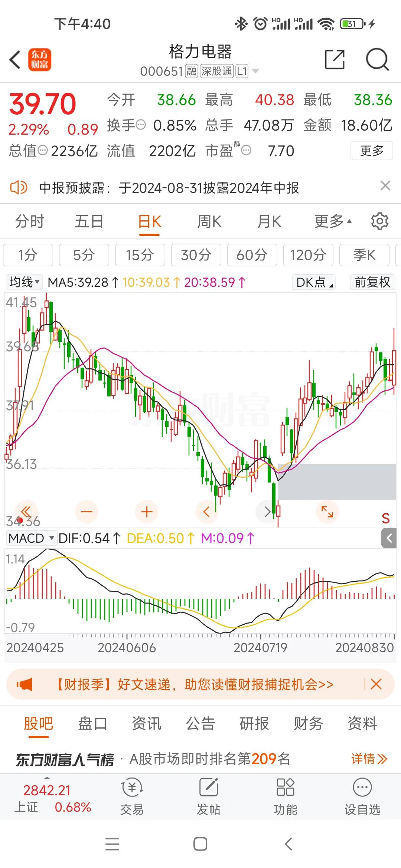Select the 5分 period

pyautogui.click(x=84, y=255)
